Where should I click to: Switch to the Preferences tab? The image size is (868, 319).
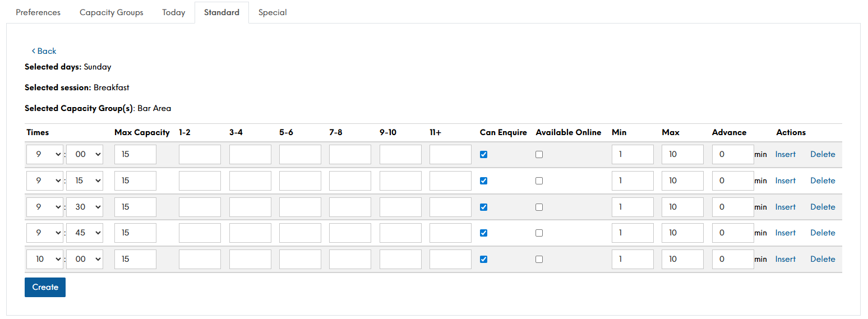(x=38, y=12)
